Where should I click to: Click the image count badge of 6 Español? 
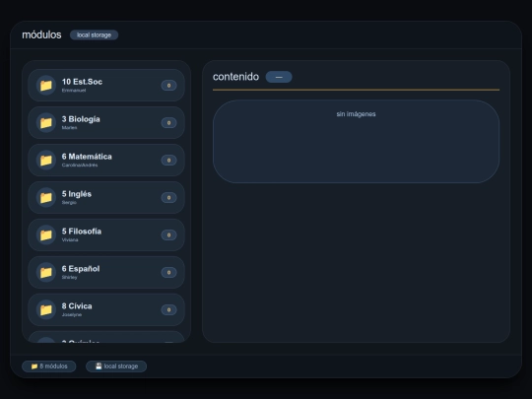click(168, 272)
